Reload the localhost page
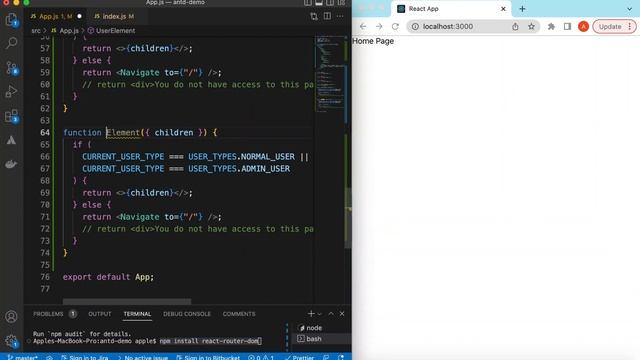The width and height of the screenshot is (640, 360). pos(395,27)
